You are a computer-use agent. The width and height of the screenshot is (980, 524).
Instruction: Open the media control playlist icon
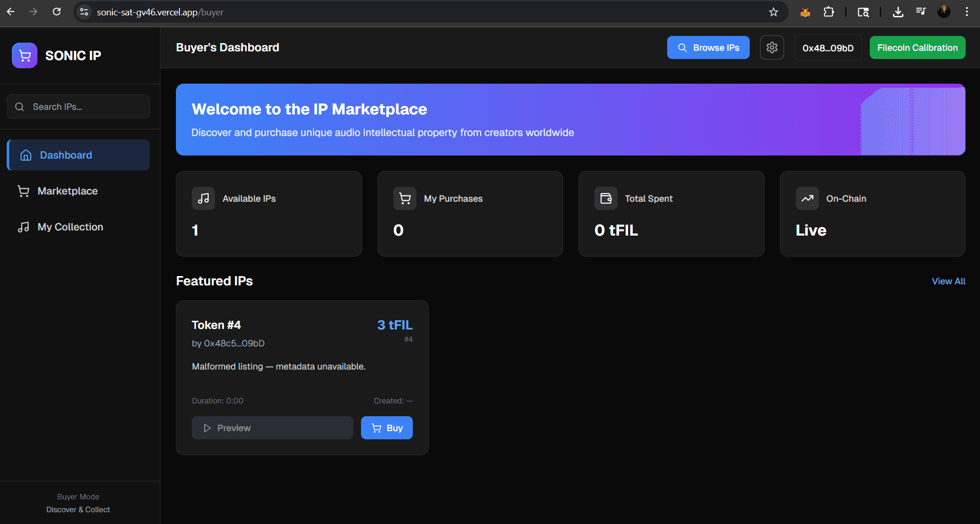pyautogui.click(x=921, y=12)
